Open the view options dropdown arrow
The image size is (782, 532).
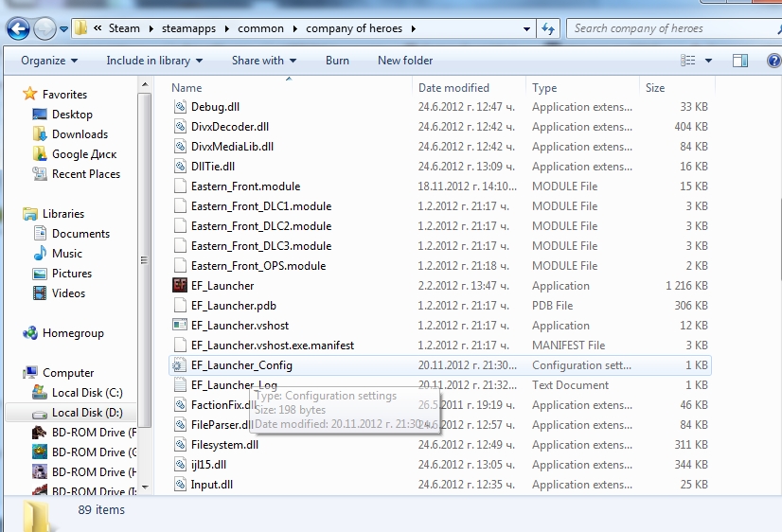pyautogui.click(x=708, y=61)
